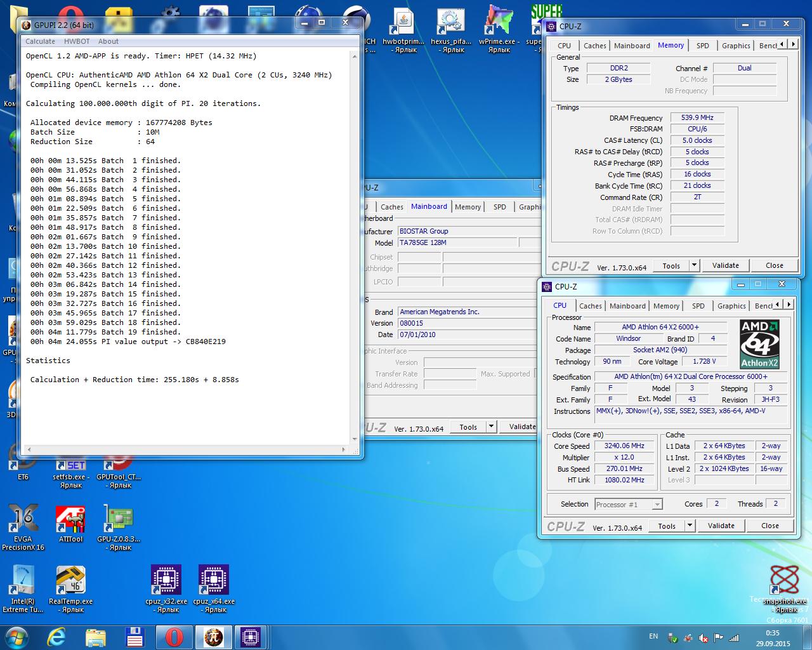Viewport: 812px width, 650px height.
Task: Open the About menu in GPUPI
Action: pyautogui.click(x=108, y=41)
